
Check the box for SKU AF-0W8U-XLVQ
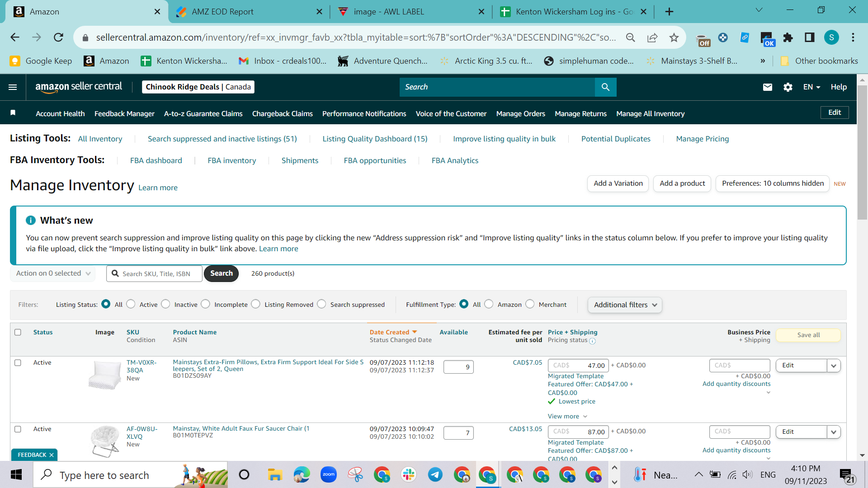[18, 429]
